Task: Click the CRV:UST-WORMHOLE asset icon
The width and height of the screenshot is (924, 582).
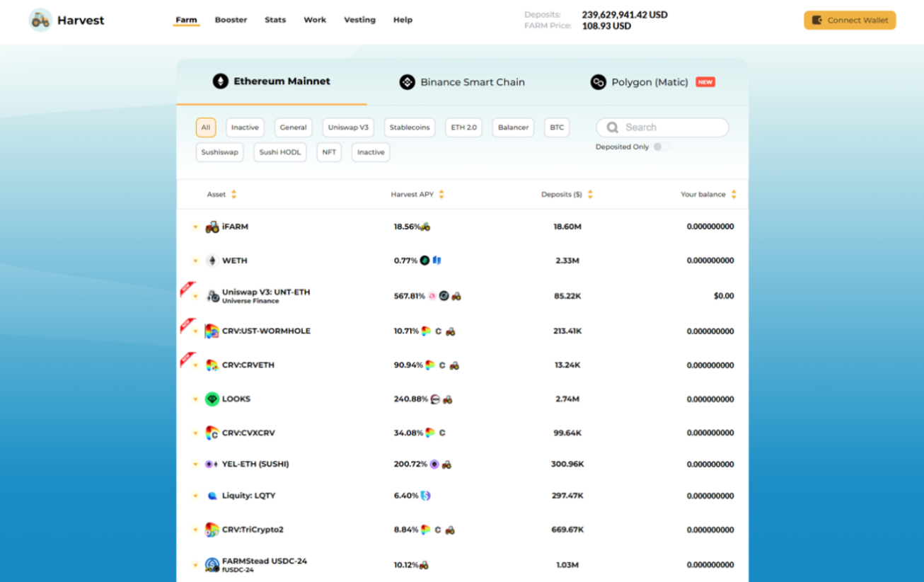Action: tap(212, 331)
